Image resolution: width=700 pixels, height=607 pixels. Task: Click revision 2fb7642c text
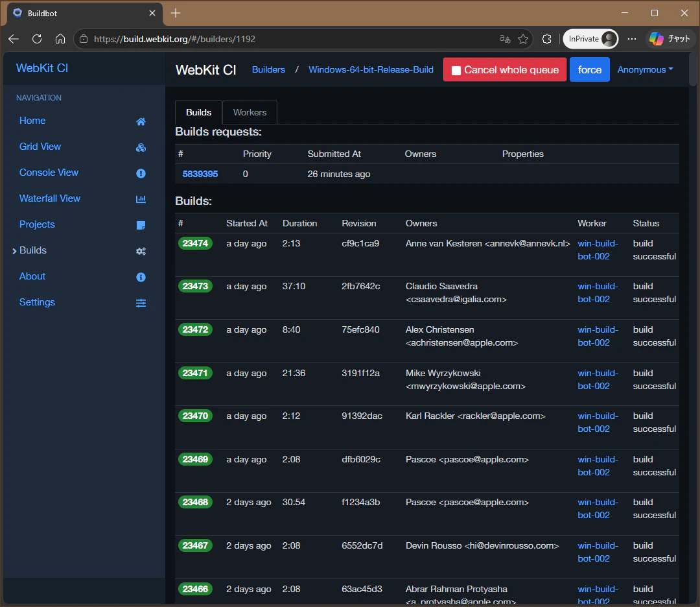pos(361,286)
